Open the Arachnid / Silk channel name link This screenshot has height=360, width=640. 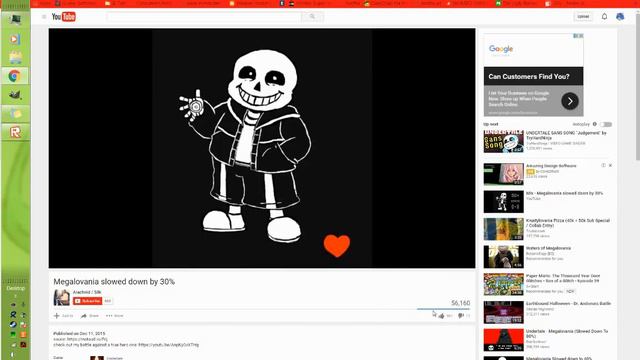coord(87,292)
